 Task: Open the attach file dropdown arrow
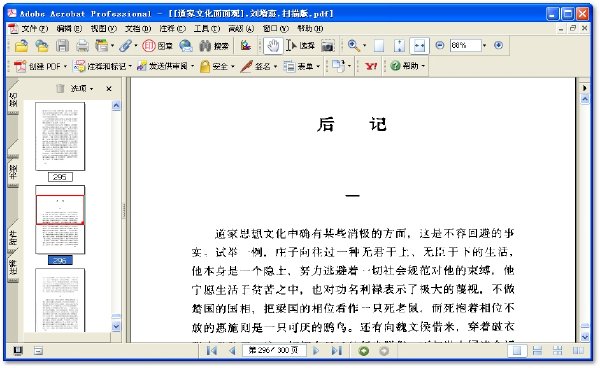[136, 46]
